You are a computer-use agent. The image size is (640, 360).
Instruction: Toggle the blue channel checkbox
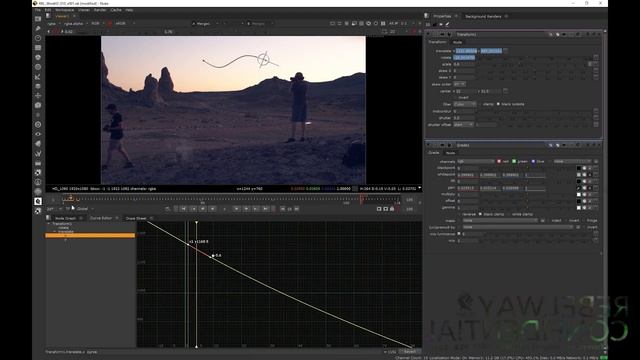(533, 162)
